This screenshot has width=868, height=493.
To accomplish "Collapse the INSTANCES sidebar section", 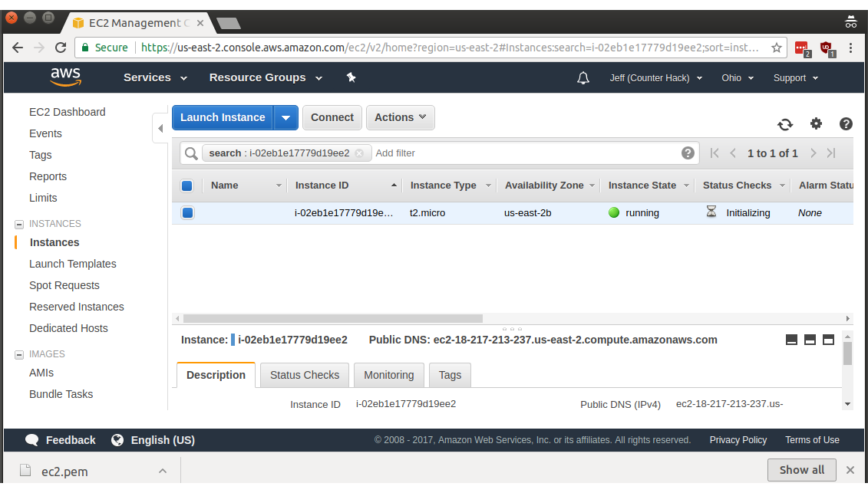I will pos(19,224).
